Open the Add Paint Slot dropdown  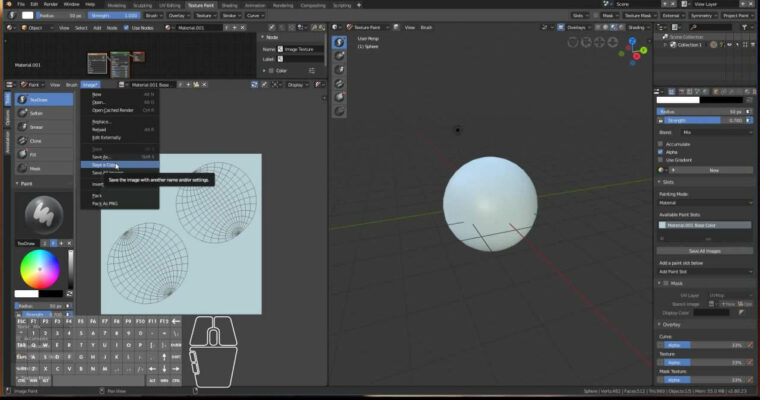point(705,272)
